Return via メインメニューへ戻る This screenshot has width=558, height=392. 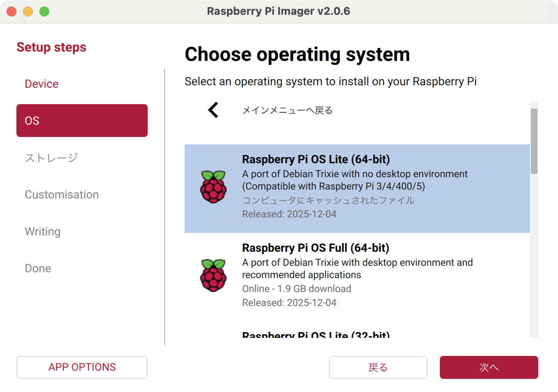(287, 110)
